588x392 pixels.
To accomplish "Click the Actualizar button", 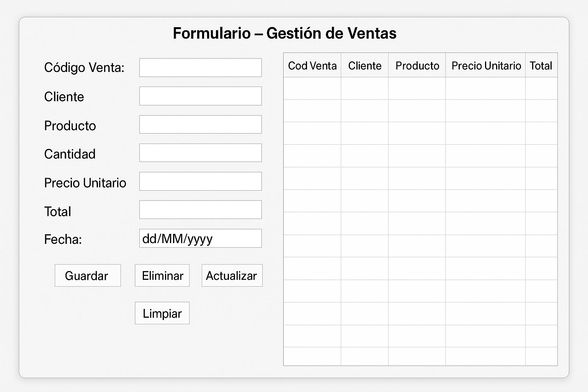I will pos(232,276).
